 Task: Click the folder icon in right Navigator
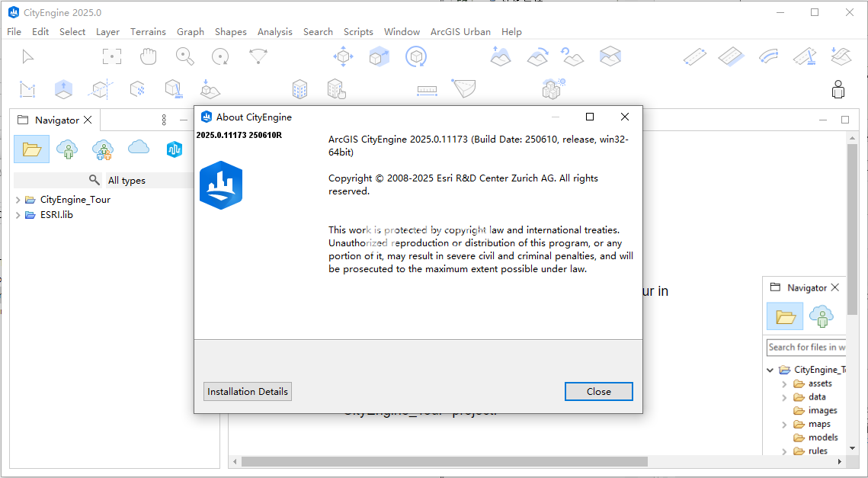pos(785,316)
